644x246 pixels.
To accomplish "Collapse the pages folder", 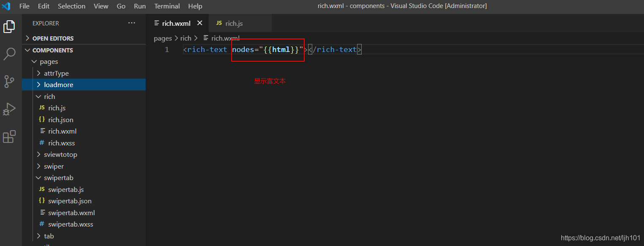I will [x=84, y=62].
